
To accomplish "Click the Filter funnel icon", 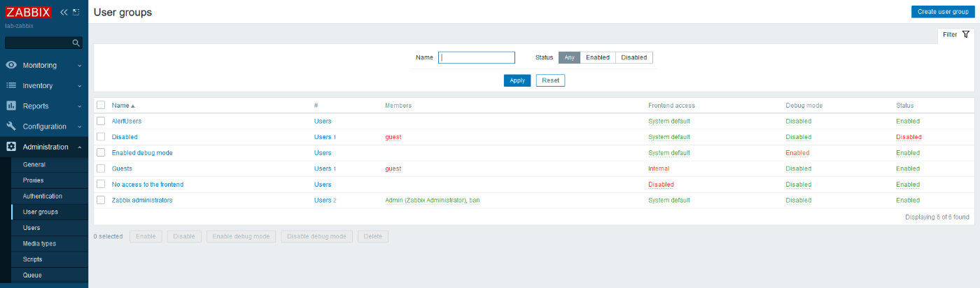I will click(x=966, y=34).
